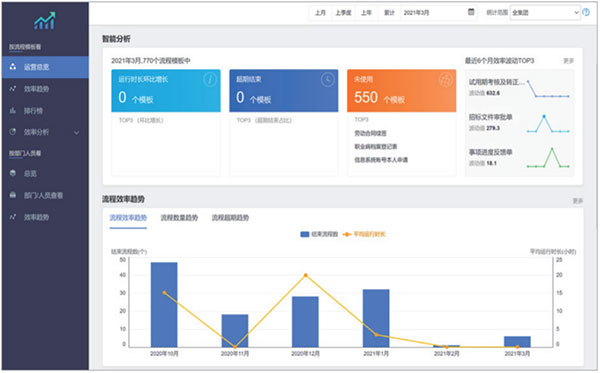Click the info icon on the cyan card
Screen dimensions: 600x373
click(210, 80)
